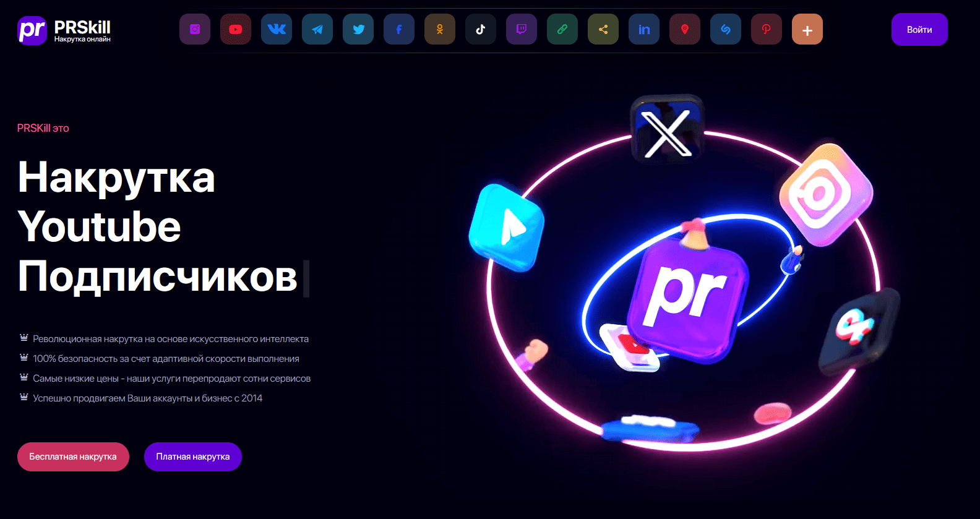Image resolution: width=980 pixels, height=519 pixels.
Task: Click the line ending "с 2014"
Action: coord(147,398)
